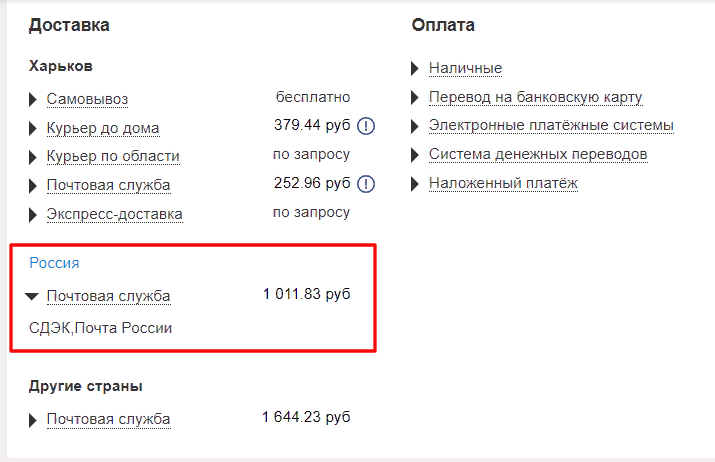Click info icon next to Курьер до дома price
This screenshot has height=462, width=715.
coord(366,127)
